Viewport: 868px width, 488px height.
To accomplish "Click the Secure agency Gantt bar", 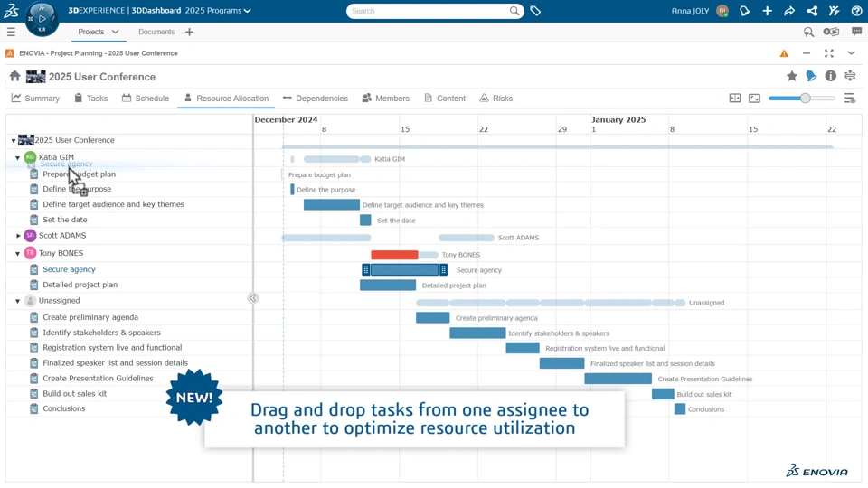I will 405,270.
